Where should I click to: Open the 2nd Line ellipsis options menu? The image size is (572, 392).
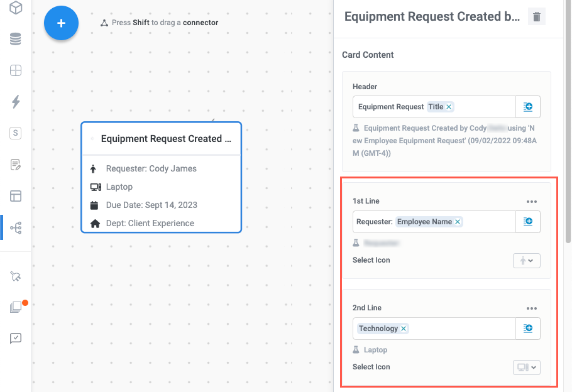pyautogui.click(x=532, y=308)
